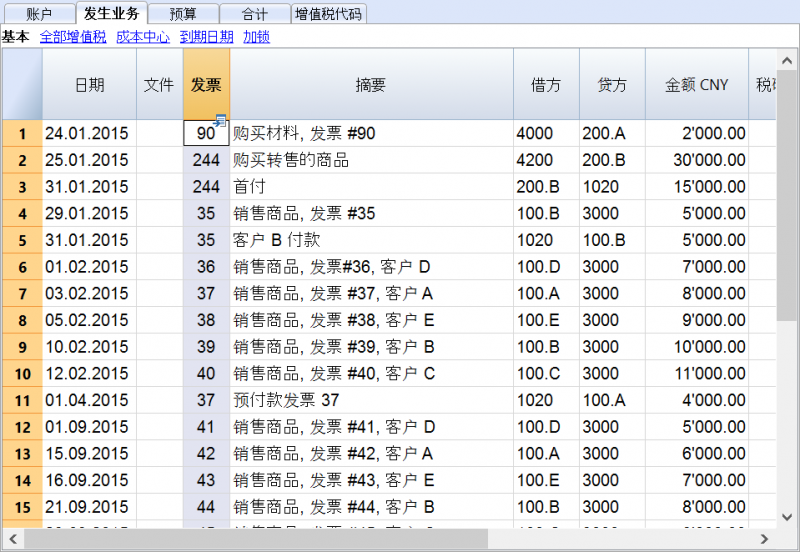Select the 发票 column header
This screenshot has width=800, height=552.
[206, 84]
